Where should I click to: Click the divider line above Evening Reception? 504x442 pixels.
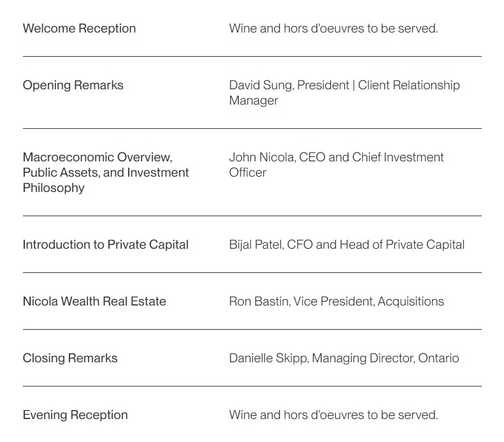click(252, 386)
